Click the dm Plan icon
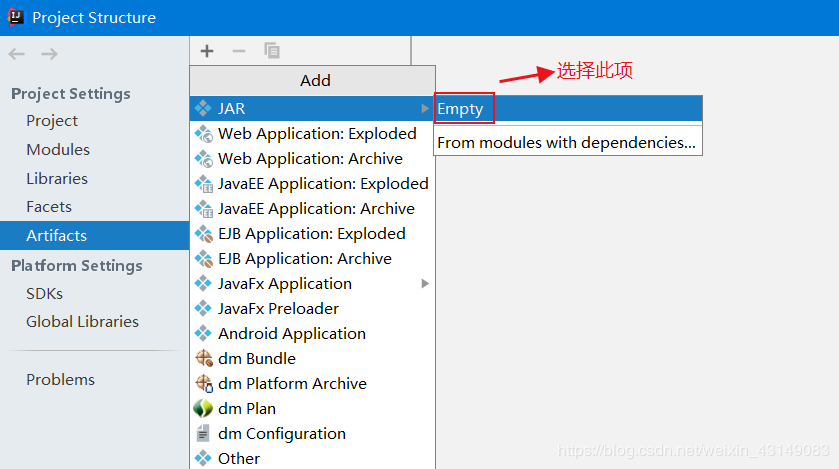This screenshot has height=469, width=839. 203,408
